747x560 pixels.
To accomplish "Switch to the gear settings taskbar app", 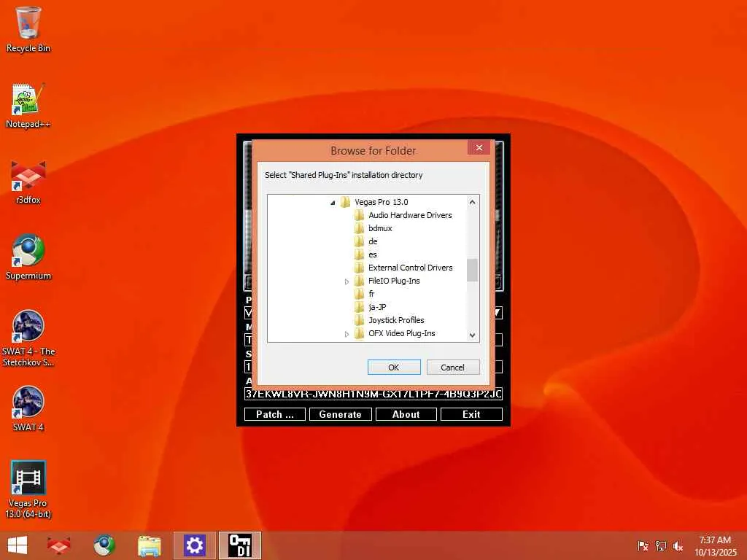I will pyautogui.click(x=194, y=545).
